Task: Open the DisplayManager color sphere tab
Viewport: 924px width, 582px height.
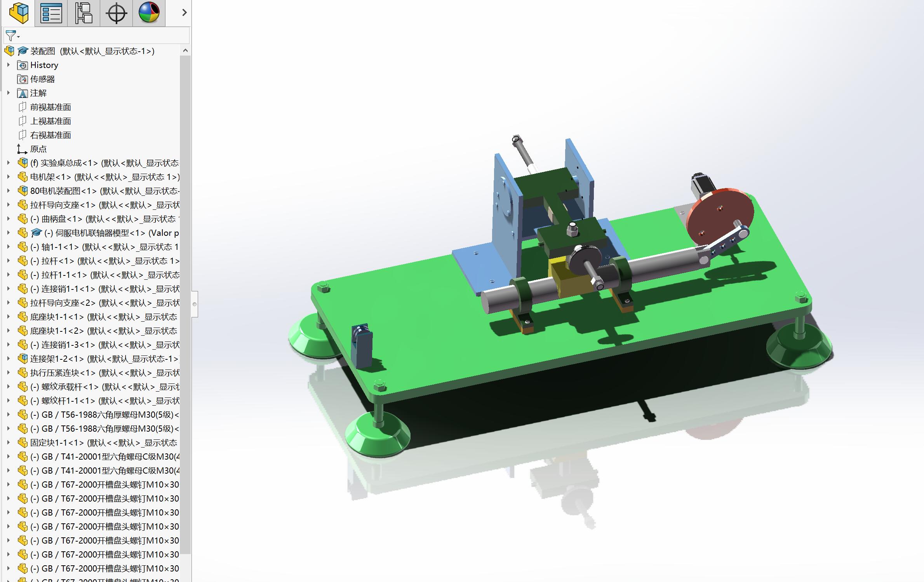Action: pyautogui.click(x=149, y=13)
